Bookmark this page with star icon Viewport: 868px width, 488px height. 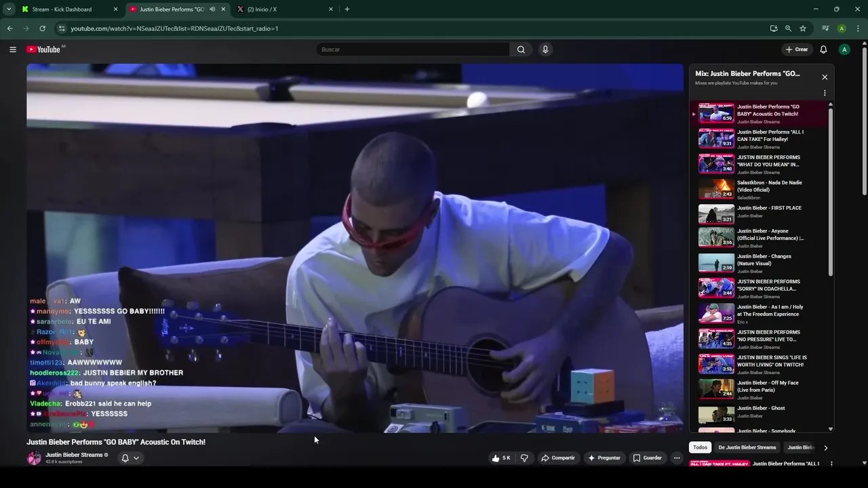click(803, 28)
